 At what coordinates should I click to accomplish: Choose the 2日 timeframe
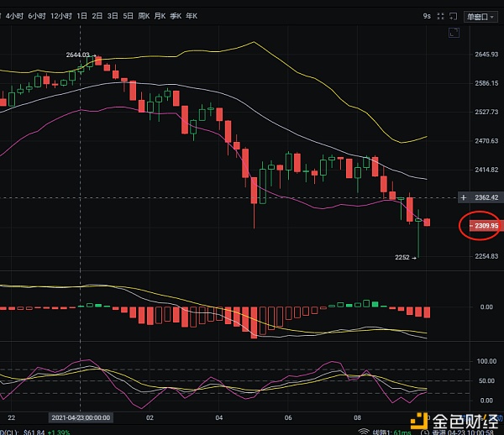click(x=97, y=16)
